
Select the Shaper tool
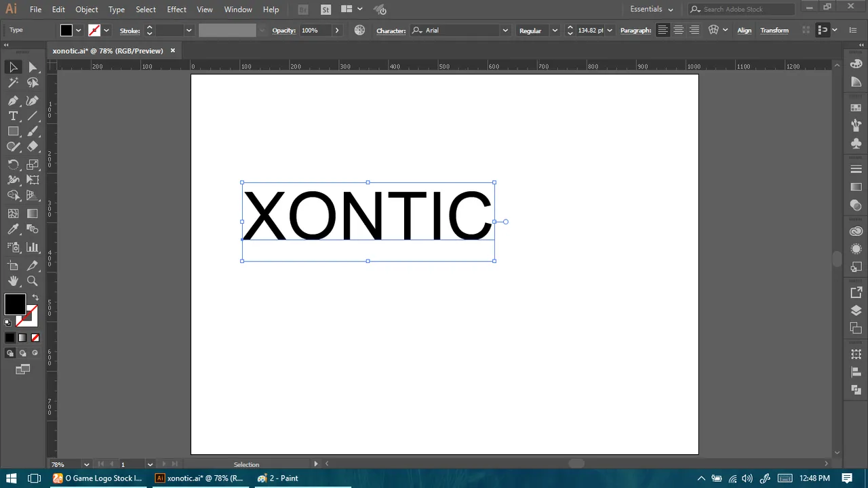(13, 146)
